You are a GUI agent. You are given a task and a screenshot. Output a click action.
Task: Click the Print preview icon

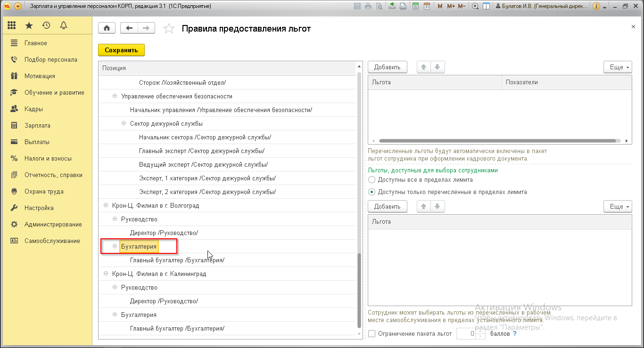(x=379, y=7)
